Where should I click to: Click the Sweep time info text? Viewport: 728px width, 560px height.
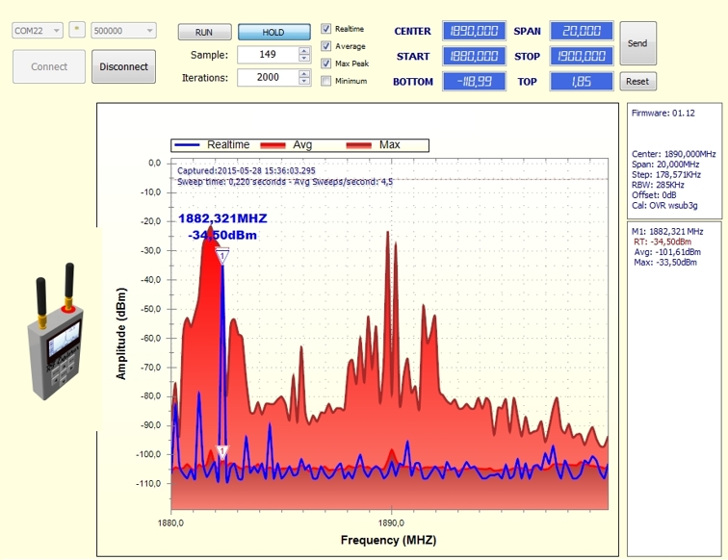point(285,182)
